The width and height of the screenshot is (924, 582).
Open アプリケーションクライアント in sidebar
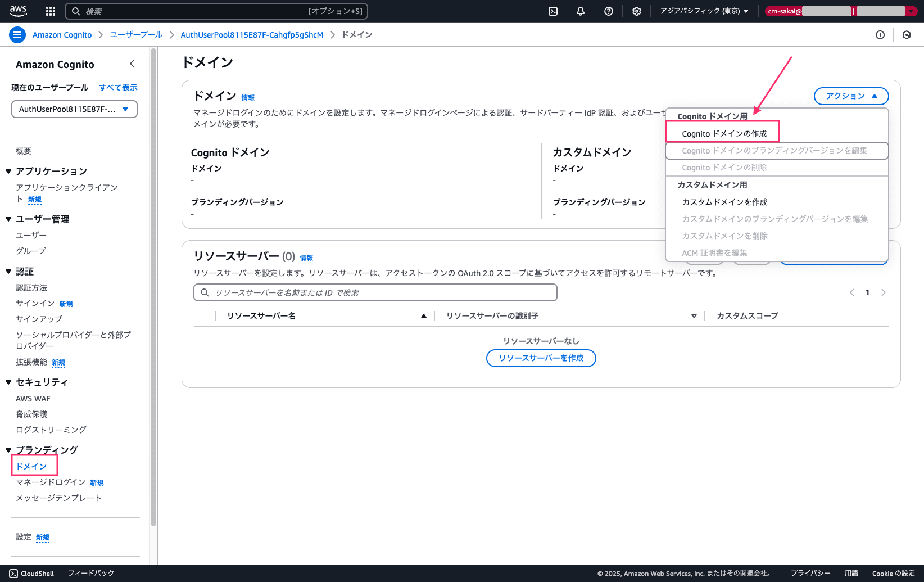click(67, 193)
